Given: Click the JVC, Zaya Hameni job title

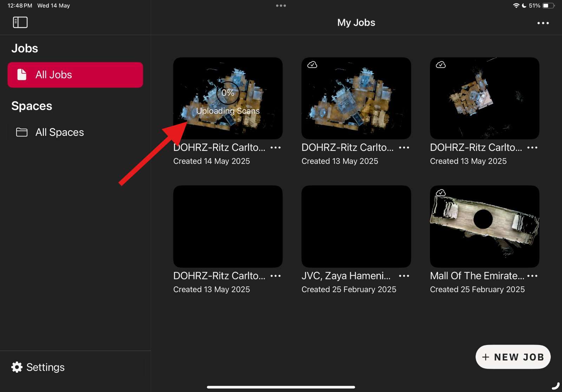Looking at the screenshot, I should point(346,276).
